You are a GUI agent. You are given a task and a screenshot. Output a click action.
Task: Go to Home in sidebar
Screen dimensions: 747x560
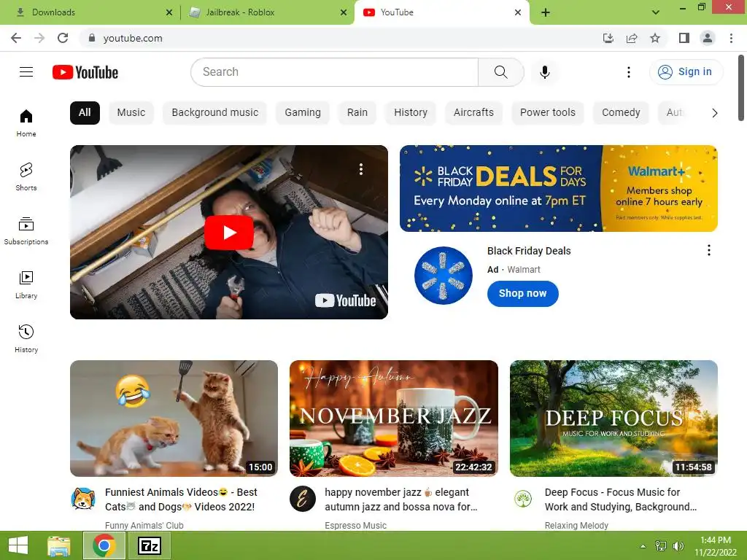(26, 122)
